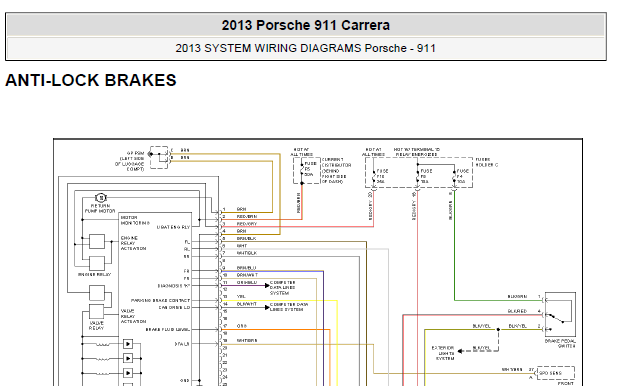This screenshot has height=386, width=621.
Task: Click the lower engine relay box
Action: [x=97, y=263]
